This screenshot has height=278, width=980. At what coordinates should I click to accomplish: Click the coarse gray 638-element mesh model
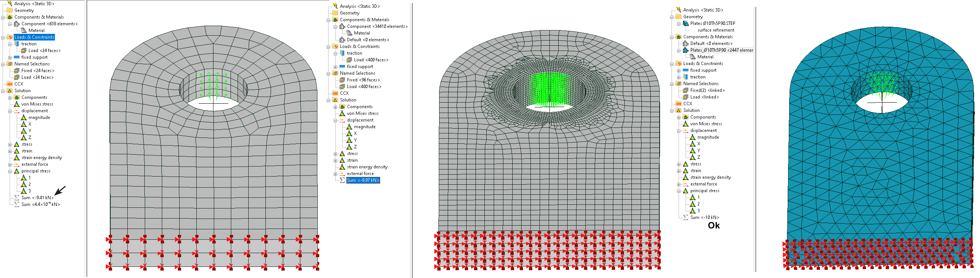[x=213, y=149]
